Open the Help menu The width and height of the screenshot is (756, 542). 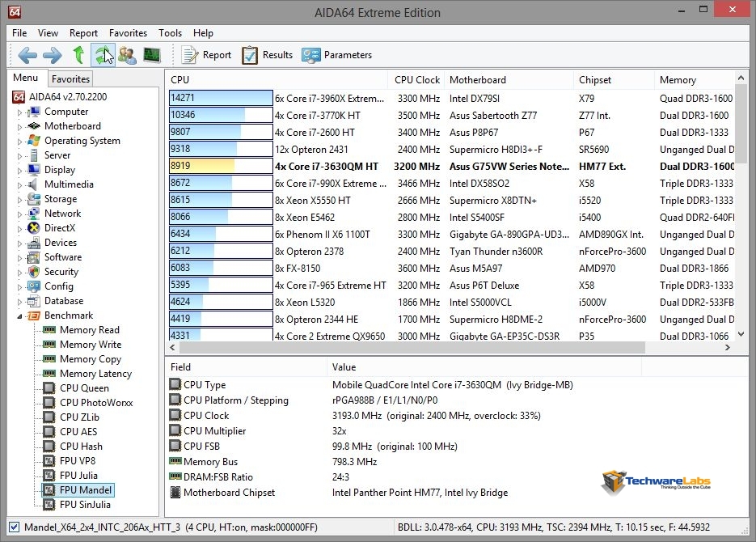click(x=203, y=33)
